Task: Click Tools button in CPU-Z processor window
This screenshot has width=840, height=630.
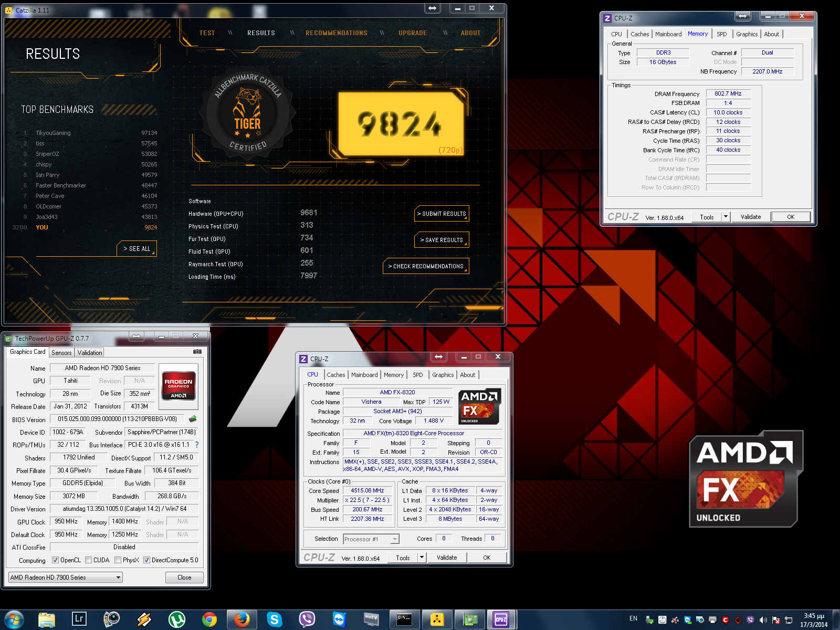Action: (403, 558)
